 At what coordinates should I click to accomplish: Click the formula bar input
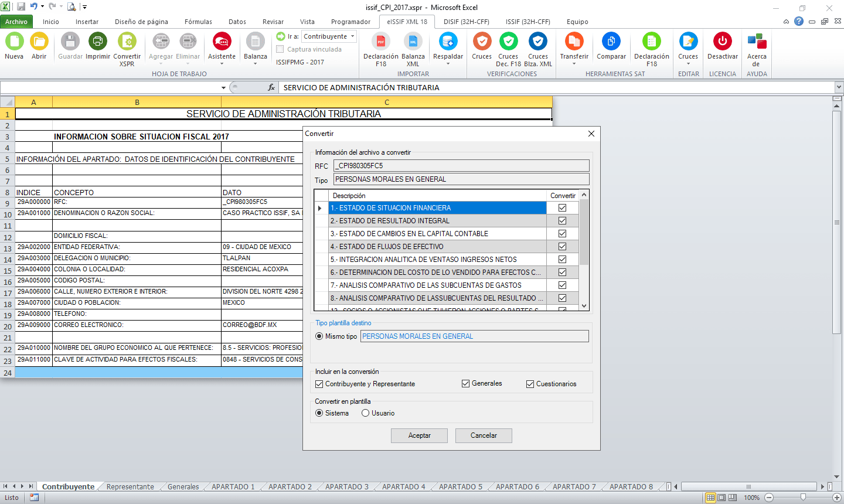coord(557,87)
